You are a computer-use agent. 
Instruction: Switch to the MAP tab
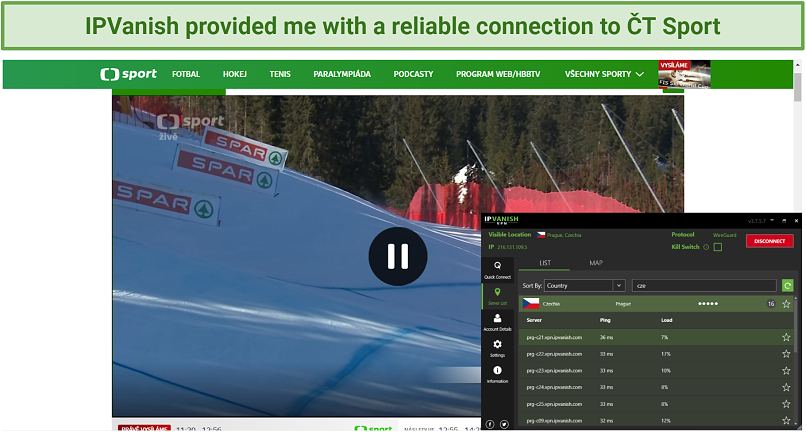(596, 263)
